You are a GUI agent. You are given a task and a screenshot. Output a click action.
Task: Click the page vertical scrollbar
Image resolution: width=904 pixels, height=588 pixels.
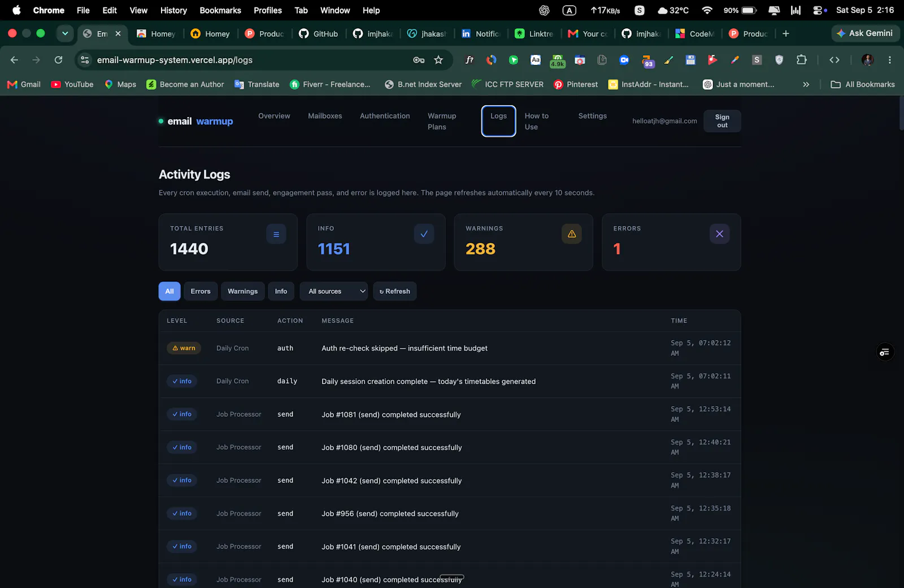click(901, 113)
